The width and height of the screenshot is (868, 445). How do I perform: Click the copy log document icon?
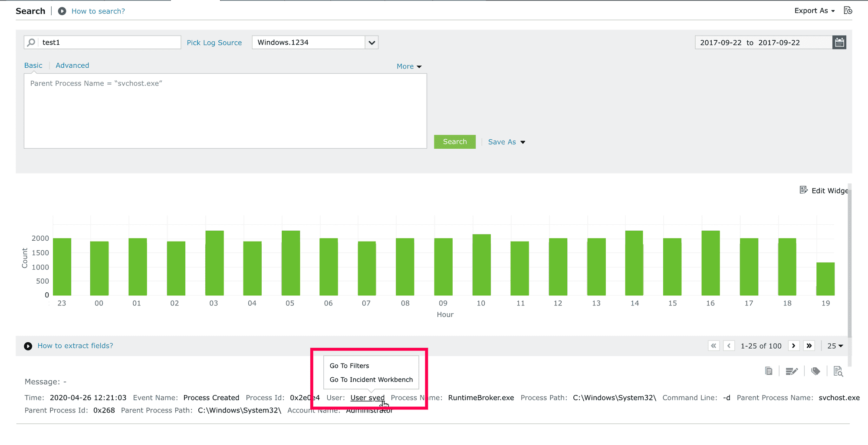click(x=769, y=371)
